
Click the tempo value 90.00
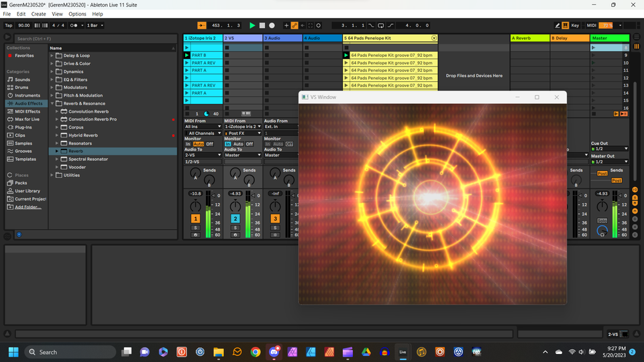click(24, 25)
